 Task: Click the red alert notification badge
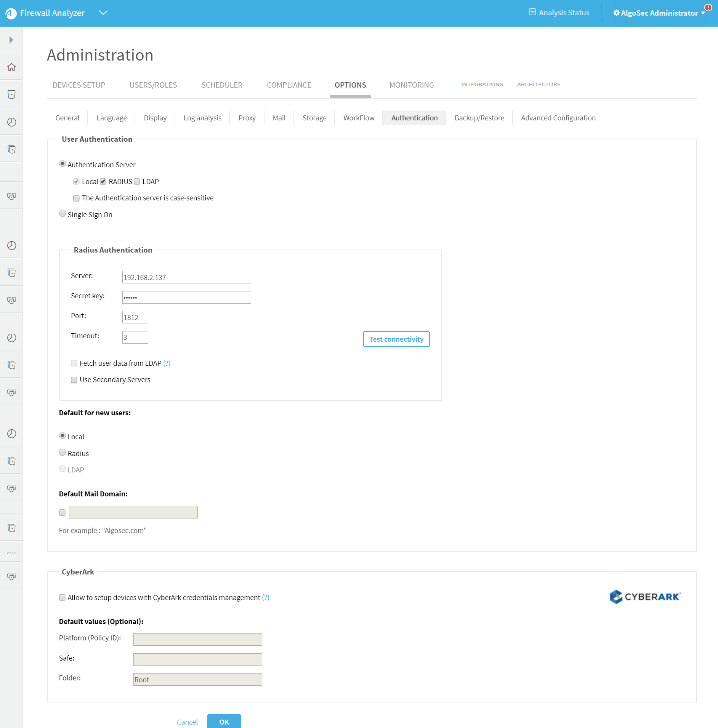click(708, 7)
